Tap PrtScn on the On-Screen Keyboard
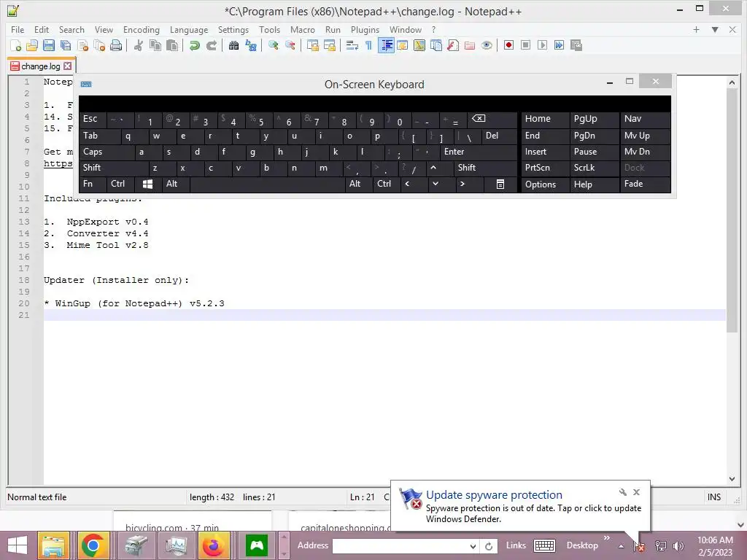Viewport: 747px width, 560px height. point(545,168)
